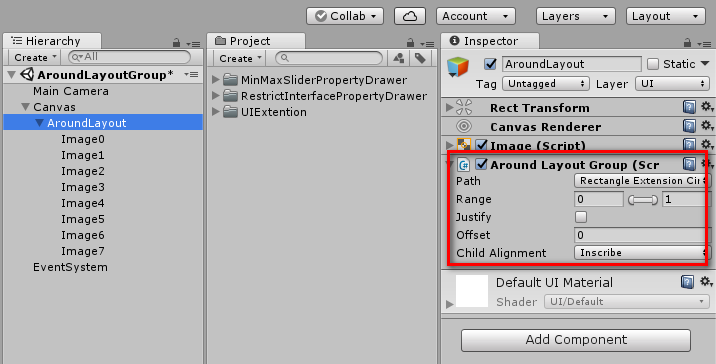This screenshot has width=716, height=364.
Task: Expand the Rect Transform component
Action: [449, 107]
